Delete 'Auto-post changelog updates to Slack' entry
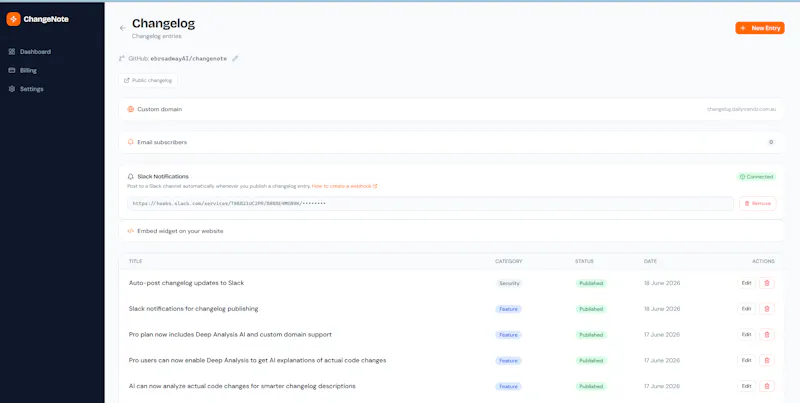This screenshot has width=800, height=403. click(x=766, y=283)
